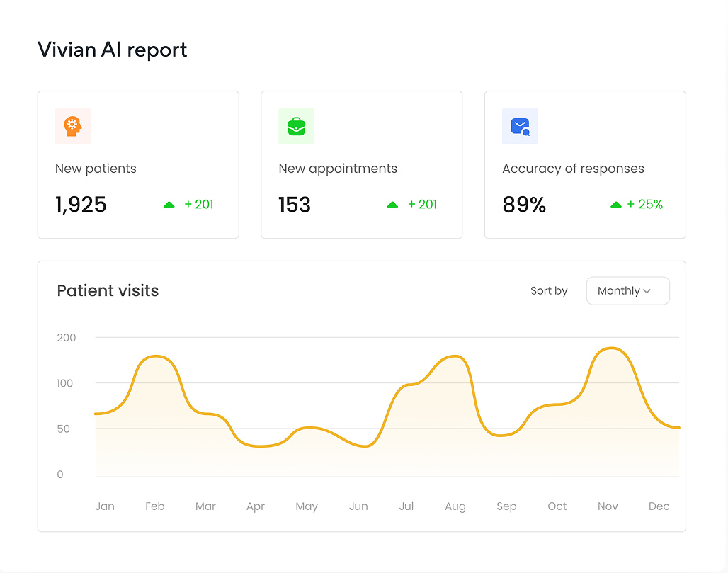Click the green briefcase appointments icon
728x573 pixels.
(x=296, y=126)
